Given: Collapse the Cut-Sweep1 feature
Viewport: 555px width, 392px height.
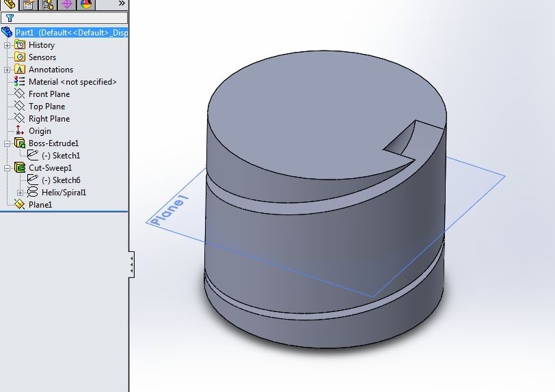Looking at the screenshot, I should (x=7, y=168).
